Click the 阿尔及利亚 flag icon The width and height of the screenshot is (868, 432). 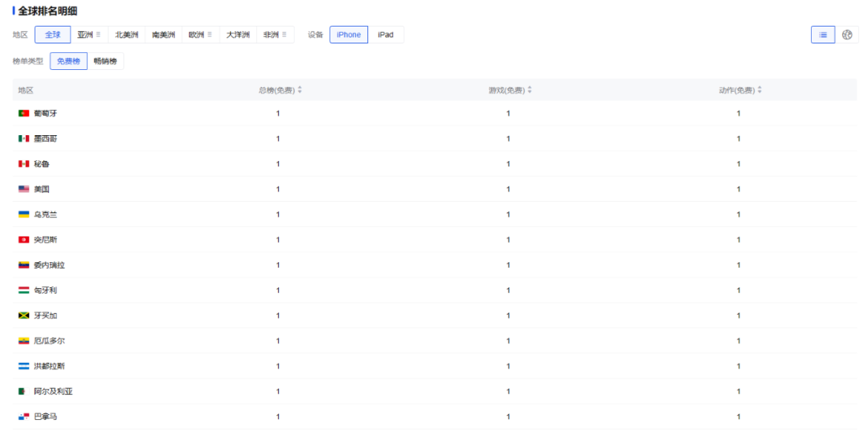point(23,392)
